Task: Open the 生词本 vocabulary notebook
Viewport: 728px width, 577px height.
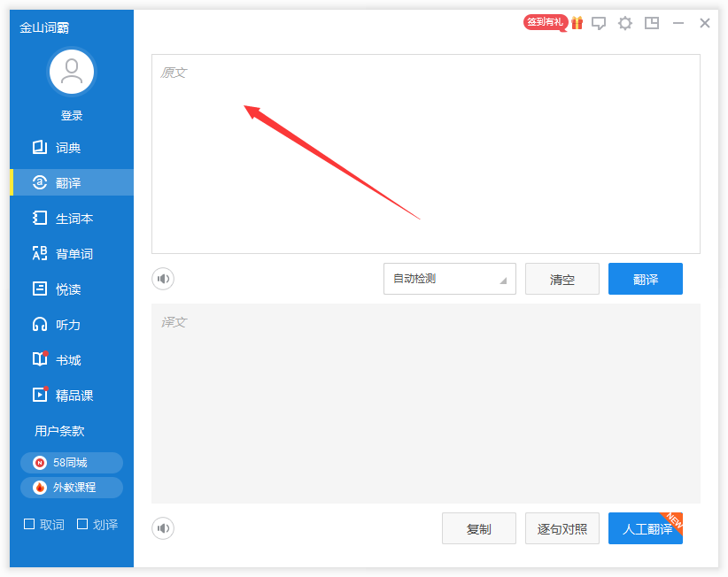Action: pos(72,219)
